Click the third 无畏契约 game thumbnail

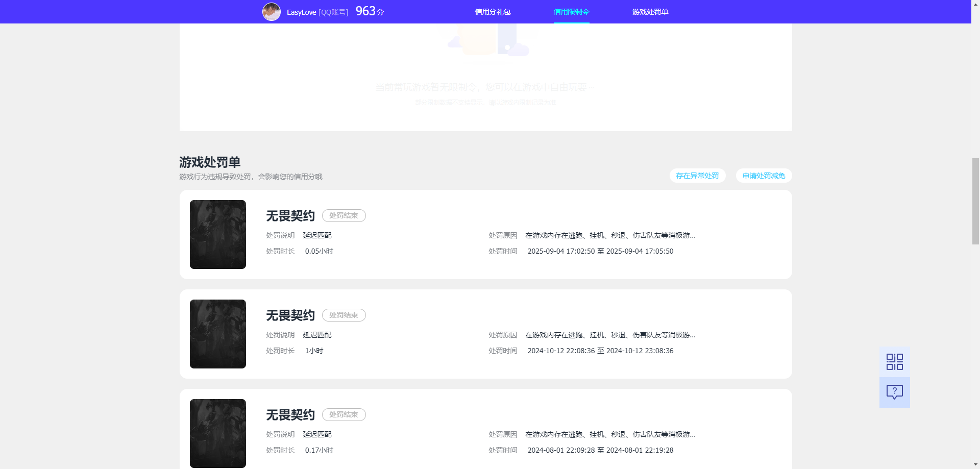pyautogui.click(x=217, y=433)
